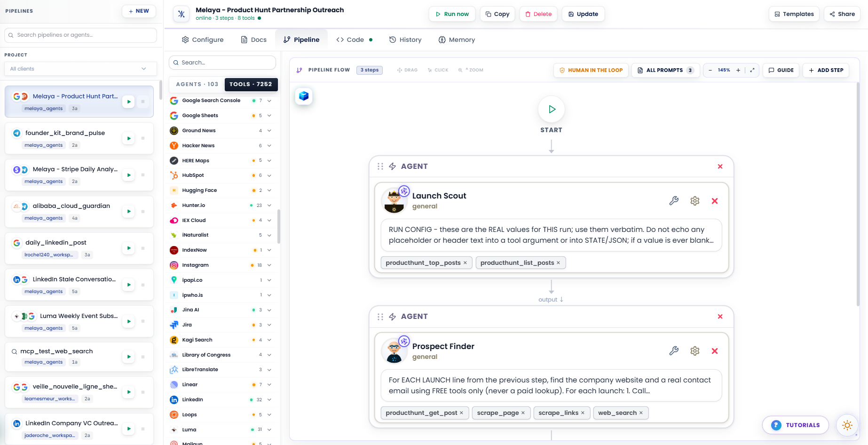This screenshot has width=868, height=445.
Task: Remove scrape_page tool tag
Action: point(523,413)
